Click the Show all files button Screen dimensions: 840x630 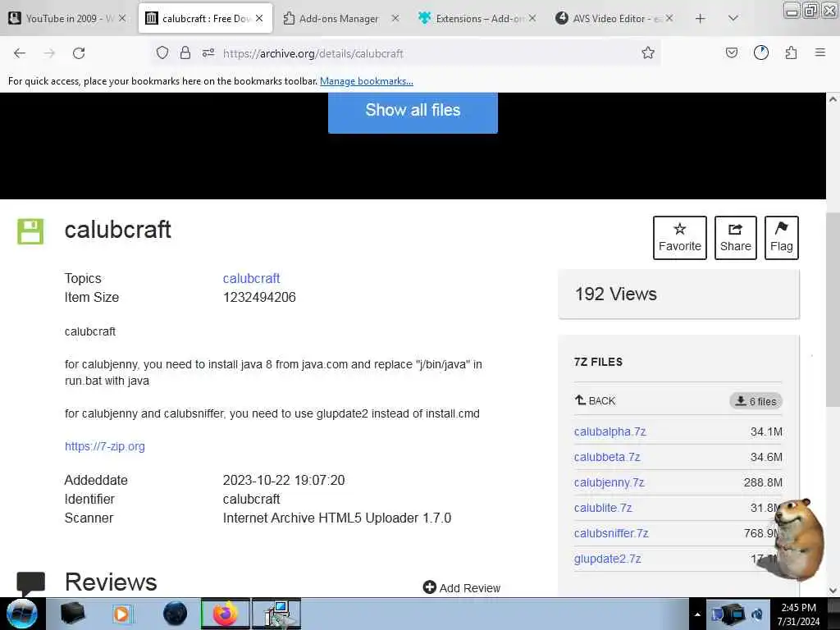click(x=413, y=112)
